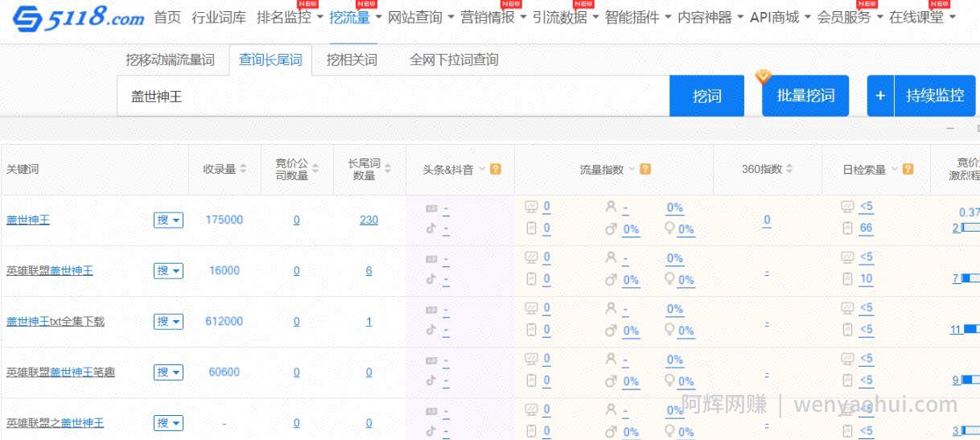Click the 5118.com logo
Screen dimensions: 980x440
point(77,19)
